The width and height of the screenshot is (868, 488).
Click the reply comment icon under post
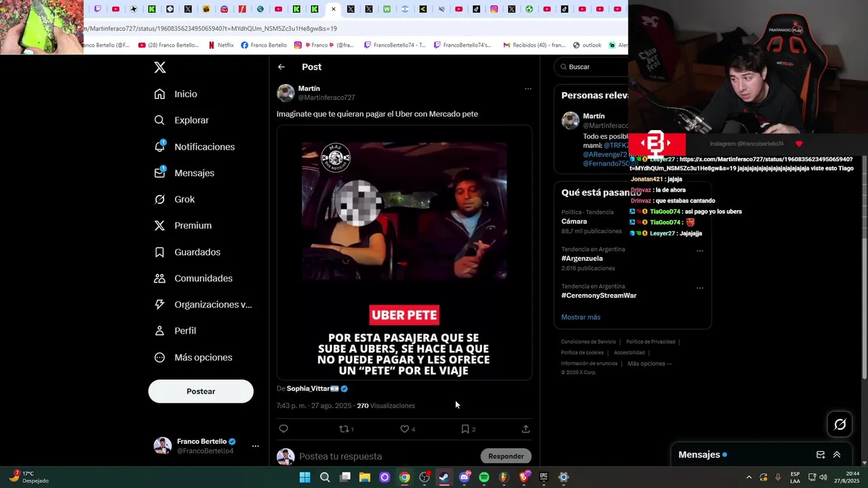pyautogui.click(x=283, y=428)
